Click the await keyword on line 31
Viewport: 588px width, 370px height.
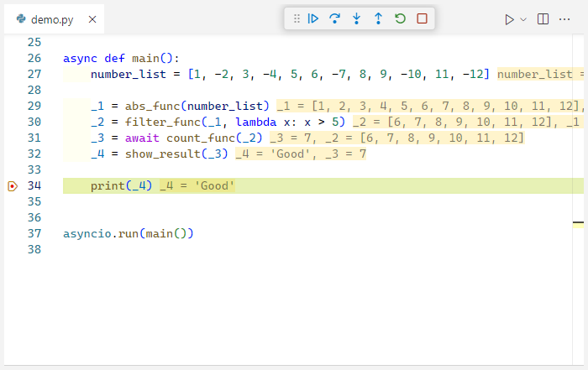142,138
